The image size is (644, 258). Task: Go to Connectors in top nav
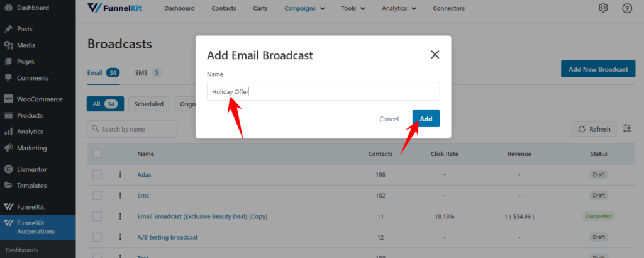pyautogui.click(x=449, y=8)
